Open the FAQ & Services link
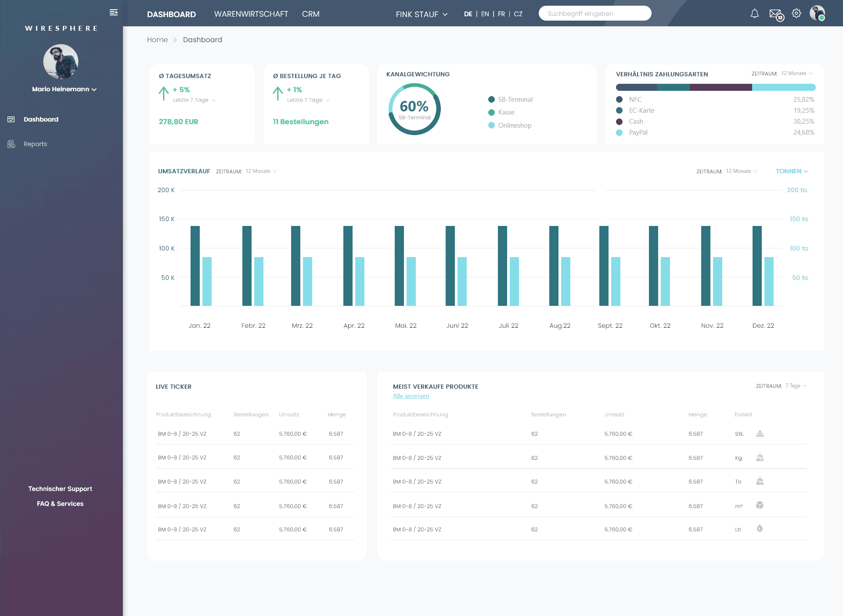 60,504
